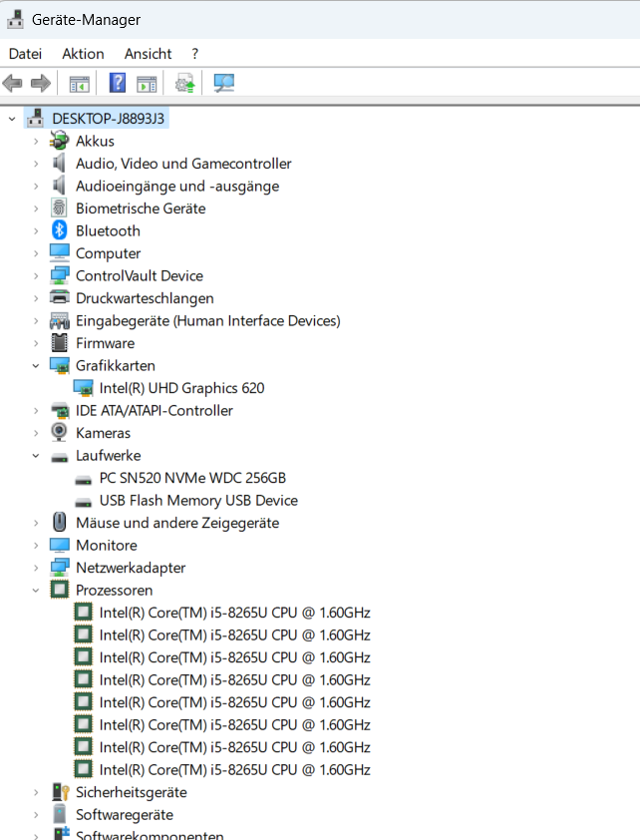Click the Monitore screen icon
Image resolution: width=640 pixels, height=840 pixels.
(x=60, y=546)
